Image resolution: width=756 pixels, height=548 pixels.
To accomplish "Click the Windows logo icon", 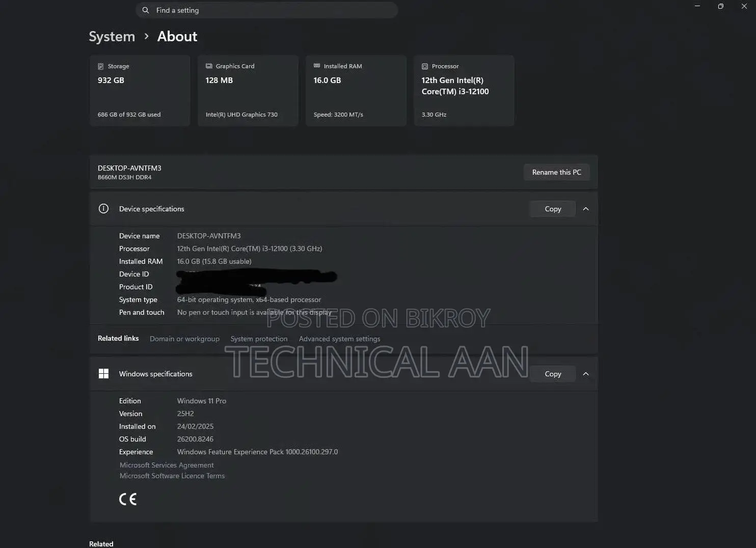I will [103, 374].
